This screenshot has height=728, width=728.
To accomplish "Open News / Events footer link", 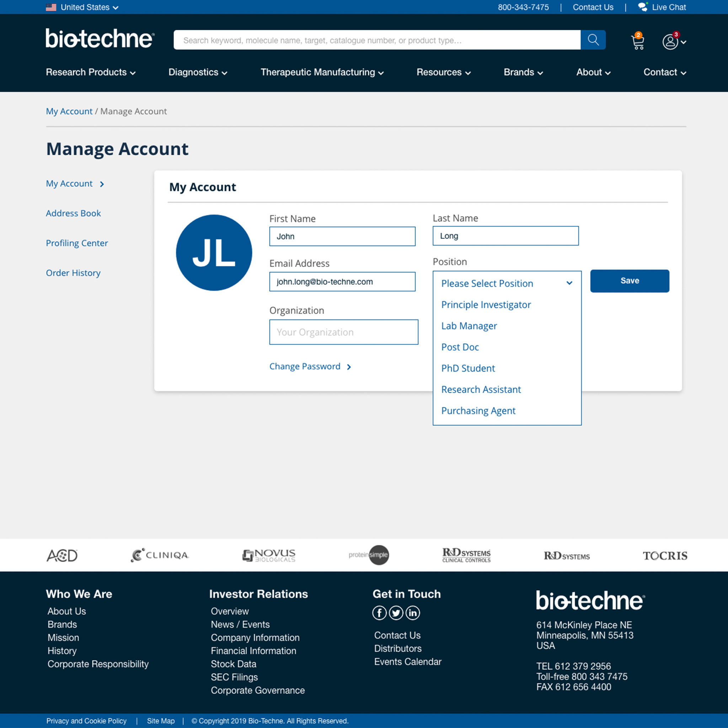I will point(240,624).
